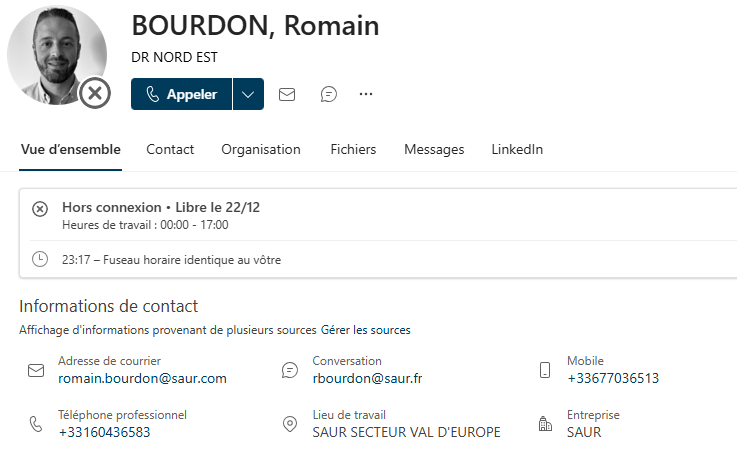
Task: Open the Organisation tab
Action: tap(261, 149)
